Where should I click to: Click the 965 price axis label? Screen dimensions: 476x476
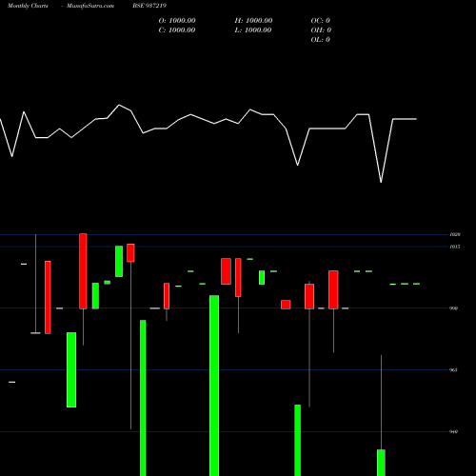454,370
